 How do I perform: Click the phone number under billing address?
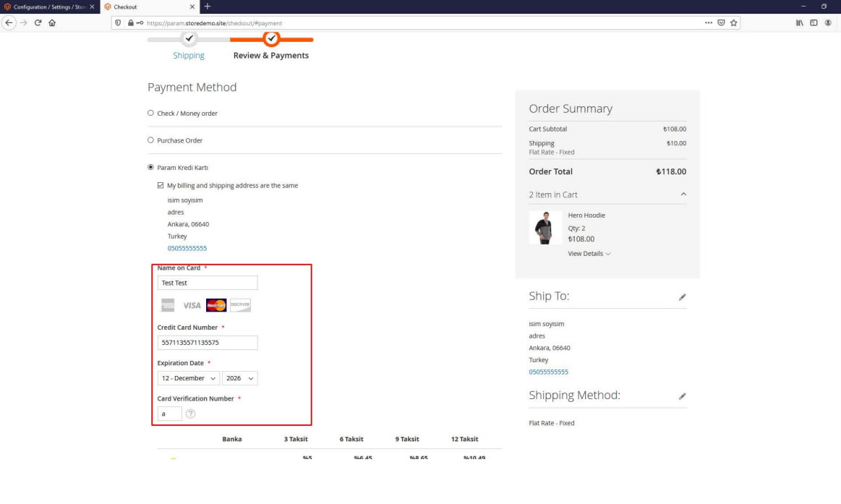click(x=187, y=248)
